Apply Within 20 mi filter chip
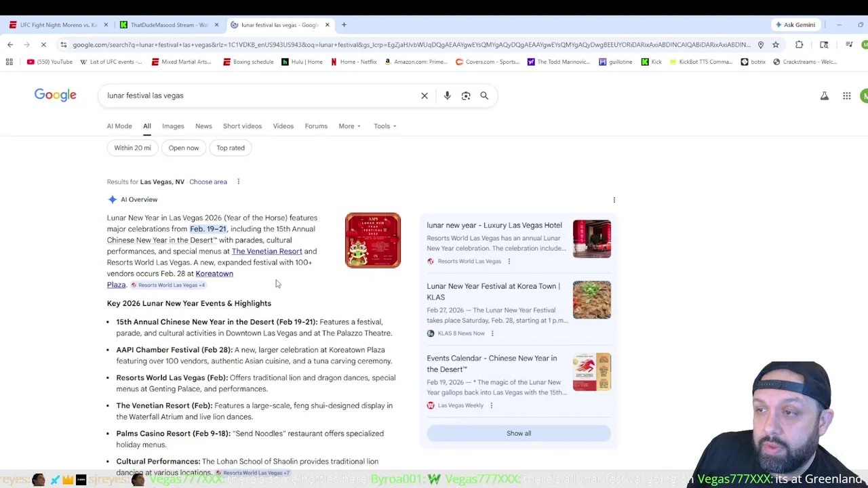 133,148
